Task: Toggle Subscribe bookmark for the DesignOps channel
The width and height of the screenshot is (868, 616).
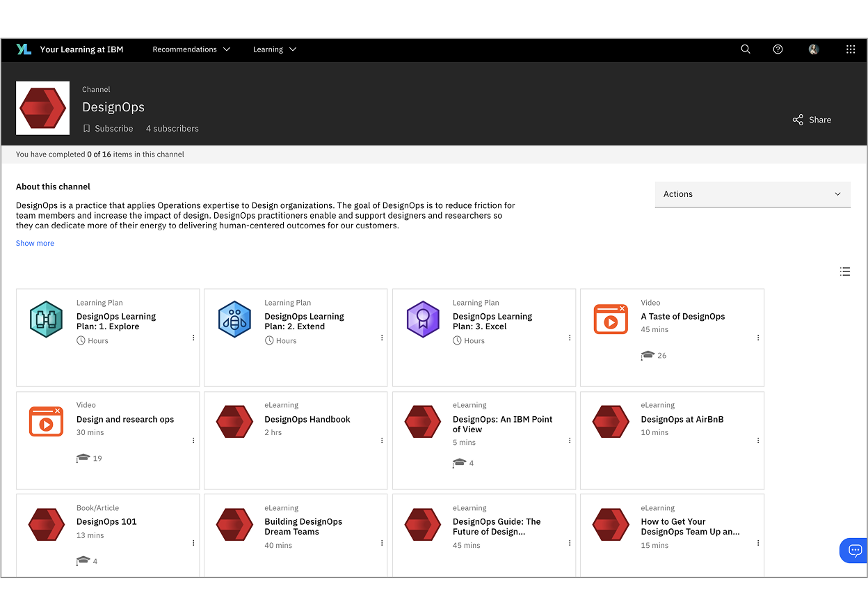Action: 108,129
